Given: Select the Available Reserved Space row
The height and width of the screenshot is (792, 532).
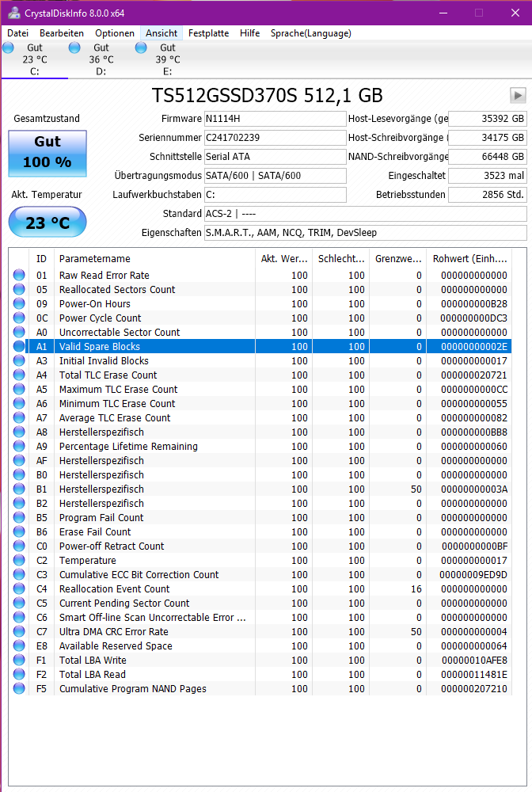Looking at the screenshot, I should pos(260,645).
